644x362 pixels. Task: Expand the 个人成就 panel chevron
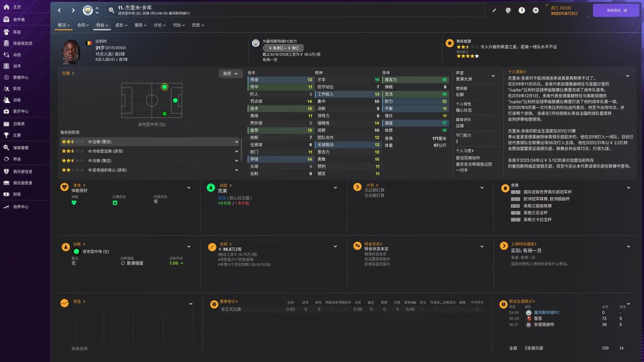tap(627, 76)
